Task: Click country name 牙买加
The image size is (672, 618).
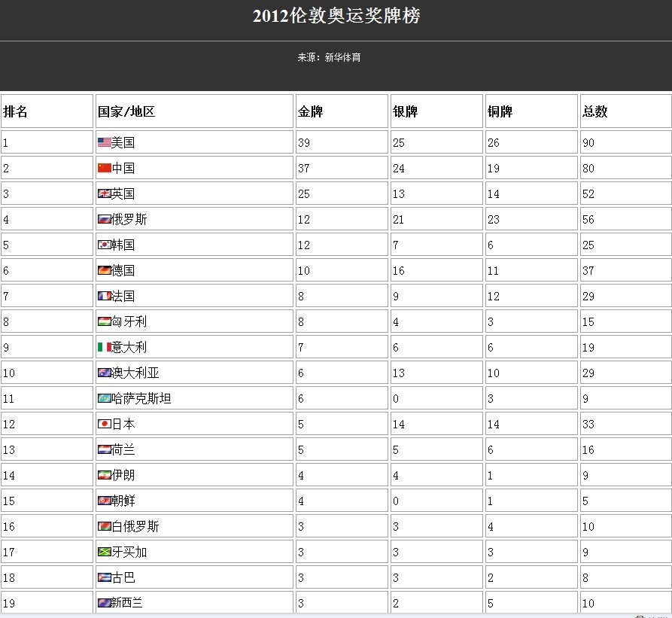Action: (129, 552)
